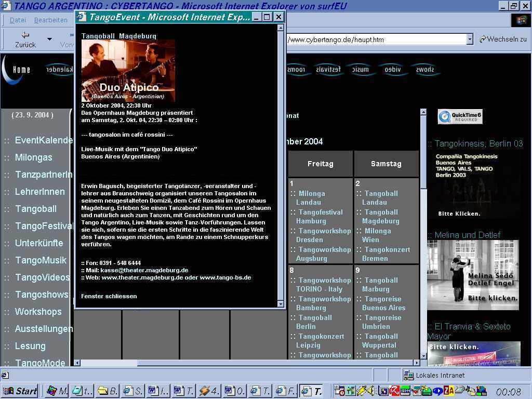This screenshot has width=532, height=399.
Task: Click the TangoEvent popup scrollbar down arrow
Action: point(281,304)
